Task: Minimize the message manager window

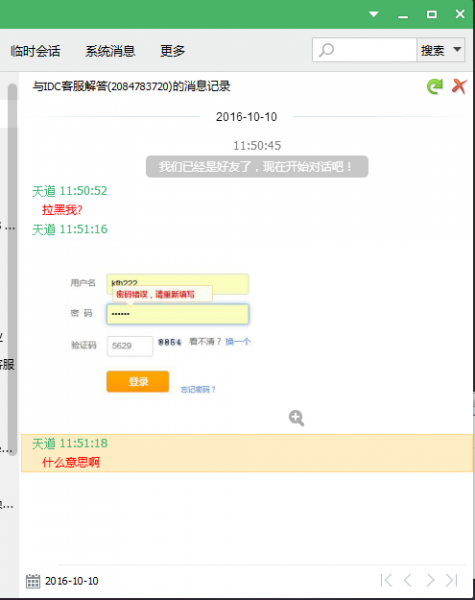Action: [x=403, y=16]
